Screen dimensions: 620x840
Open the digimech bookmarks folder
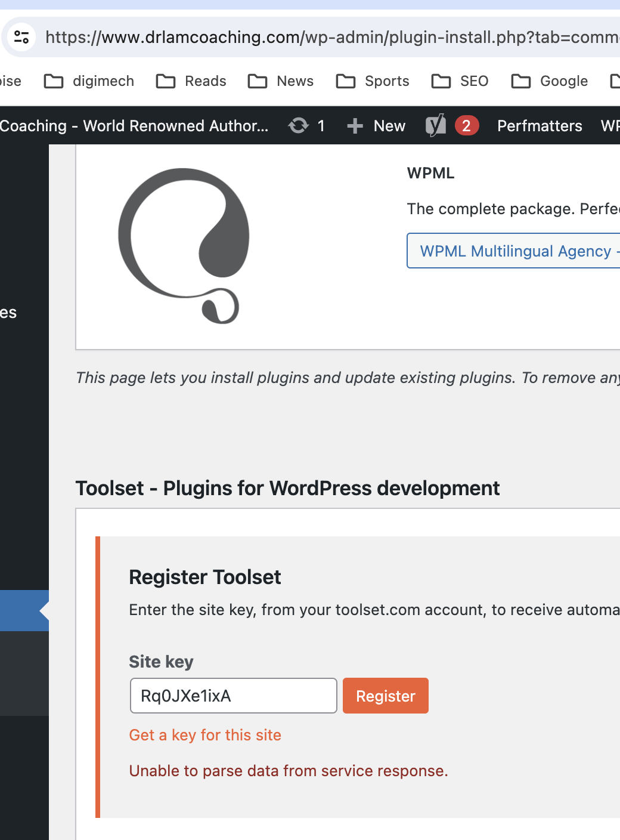pyautogui.click(x=89, y=81)
